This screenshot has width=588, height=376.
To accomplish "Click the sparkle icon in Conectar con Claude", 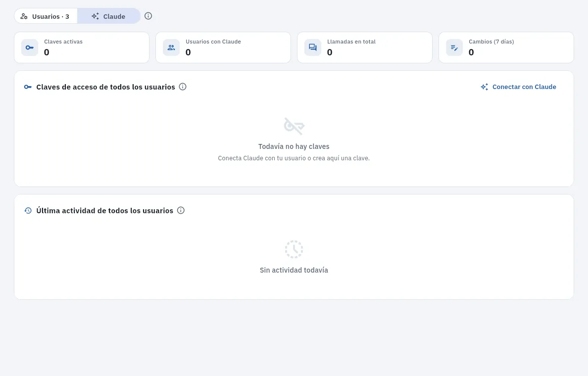I will (485, 87).
